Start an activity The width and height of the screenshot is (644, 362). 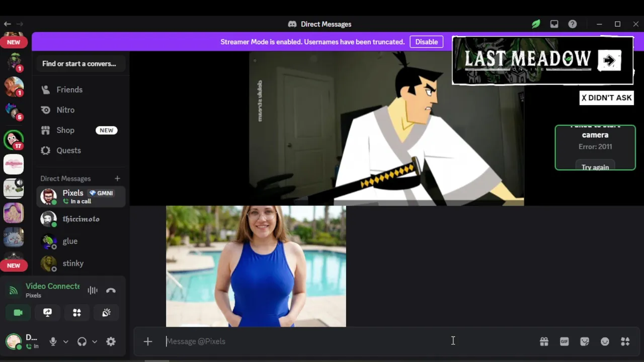point(77,313)
